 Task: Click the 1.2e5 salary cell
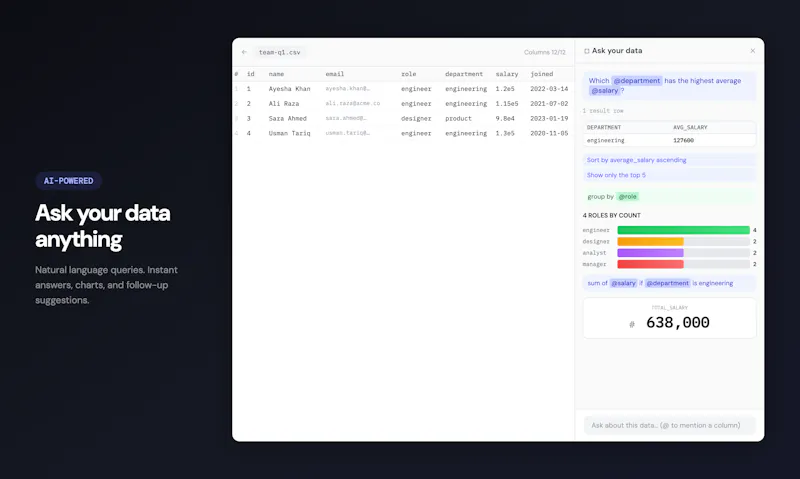505,89
